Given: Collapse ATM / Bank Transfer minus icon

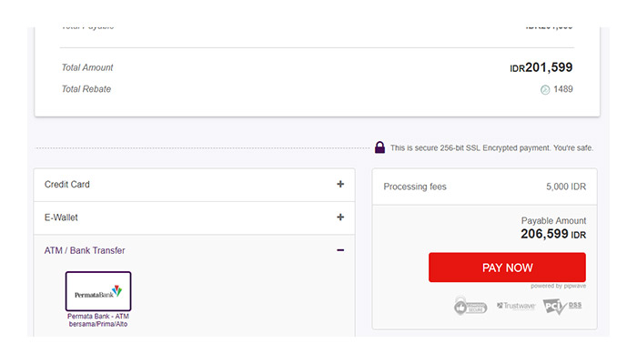Looking at the screenshot, I should click(x=340, y=250).
